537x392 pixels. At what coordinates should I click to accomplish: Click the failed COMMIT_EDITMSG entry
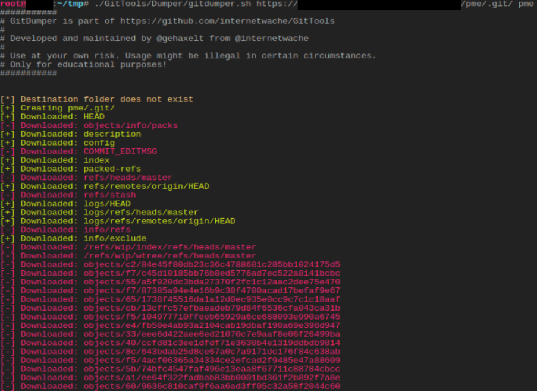pyautogui.click(x=120, y=151)
